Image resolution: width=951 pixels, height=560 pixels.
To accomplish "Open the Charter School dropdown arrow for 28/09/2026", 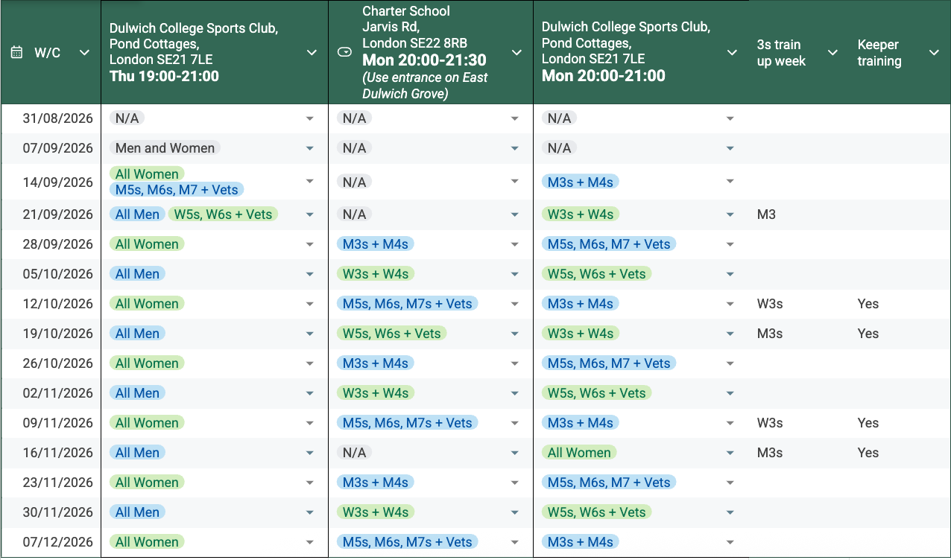I will point(514,244).
